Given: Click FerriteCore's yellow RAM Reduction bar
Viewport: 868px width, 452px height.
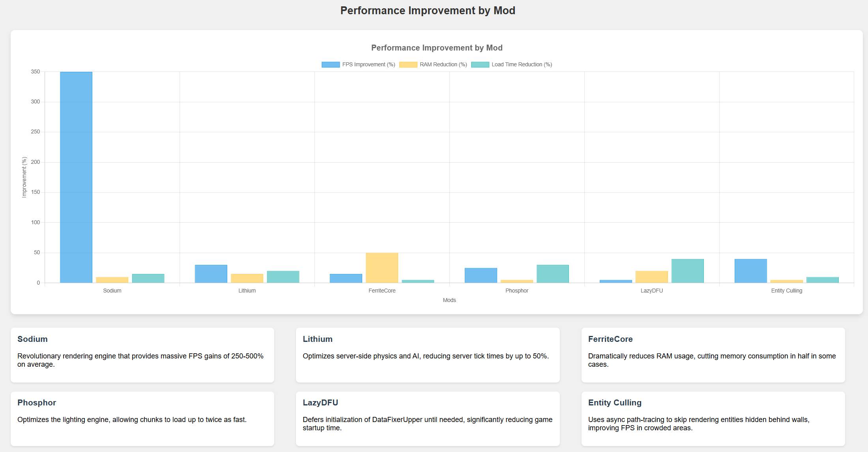Looking at the screenshot, I should pos(382,268).
